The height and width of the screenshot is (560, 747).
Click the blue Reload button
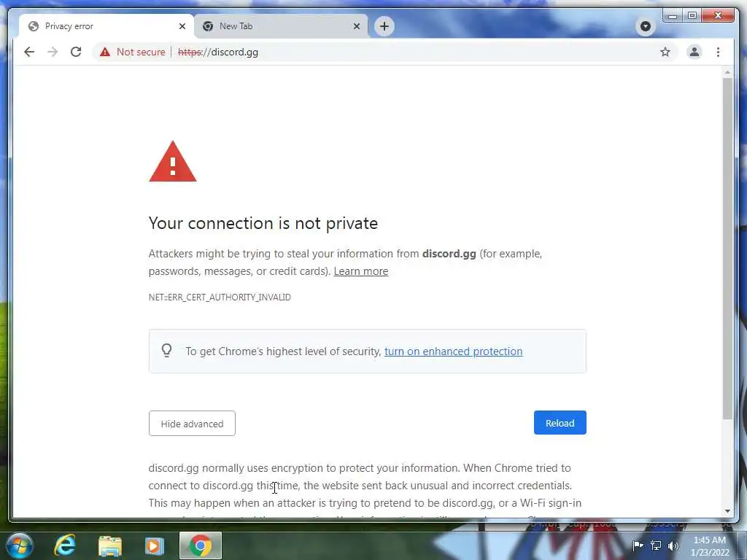[560, 423]
